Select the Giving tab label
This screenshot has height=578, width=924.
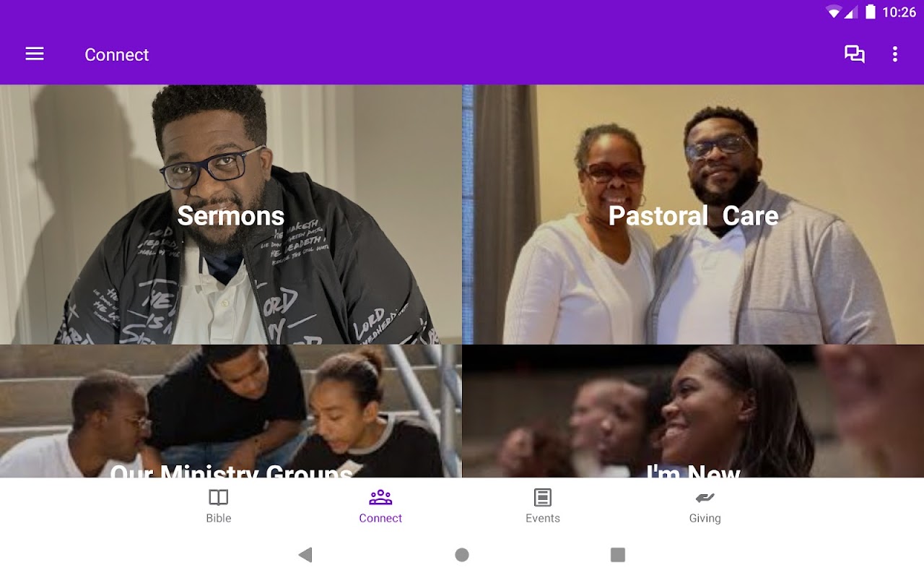705,518
